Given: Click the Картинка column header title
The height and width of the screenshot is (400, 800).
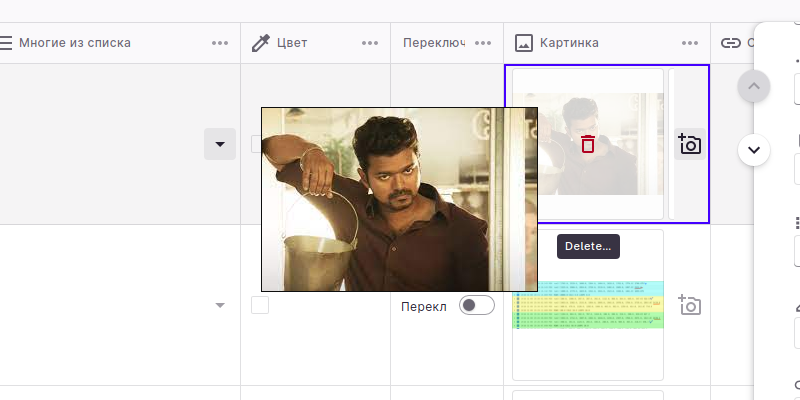Looking at the screenshot, I should tap(569, 43).
